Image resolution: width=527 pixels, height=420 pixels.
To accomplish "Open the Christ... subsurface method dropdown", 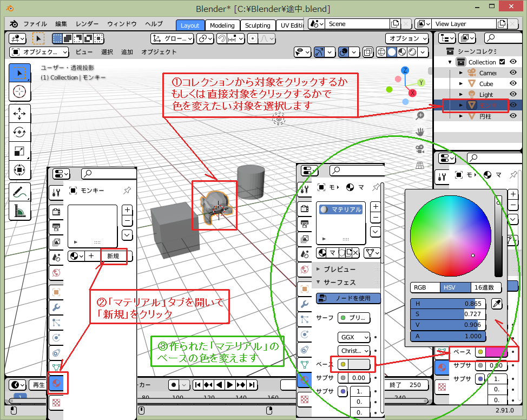I will coord(354,351).
